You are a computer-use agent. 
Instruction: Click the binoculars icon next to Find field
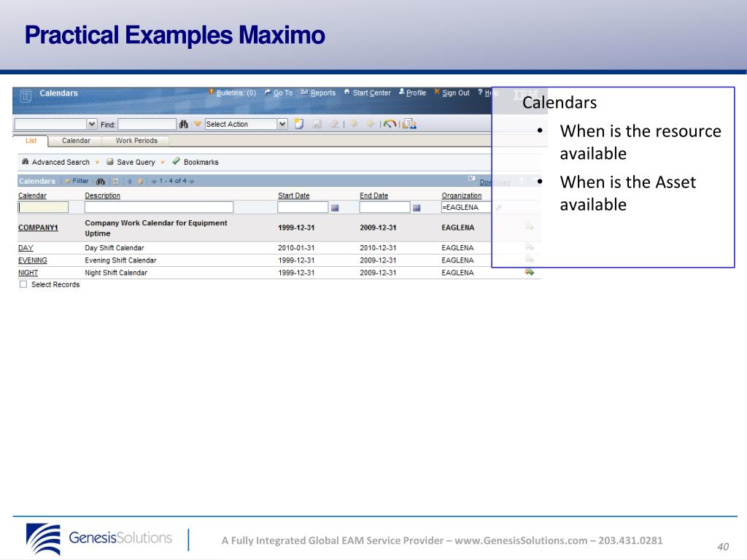click(183, 124)
